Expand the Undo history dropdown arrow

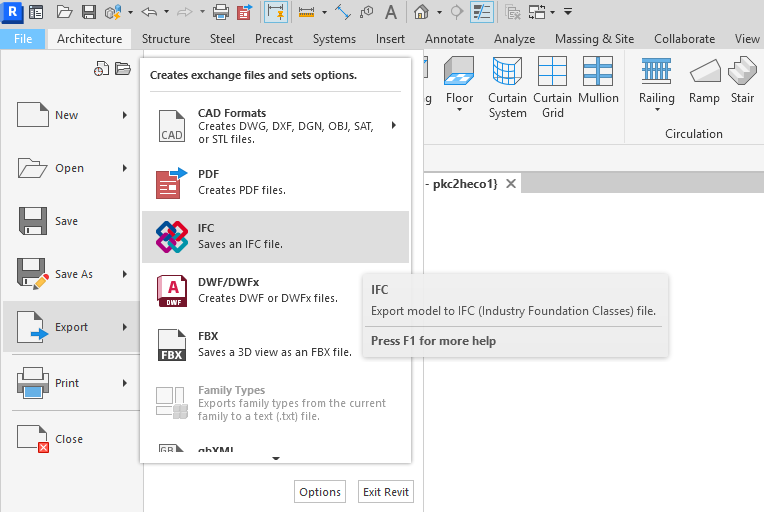click(166, 12)
